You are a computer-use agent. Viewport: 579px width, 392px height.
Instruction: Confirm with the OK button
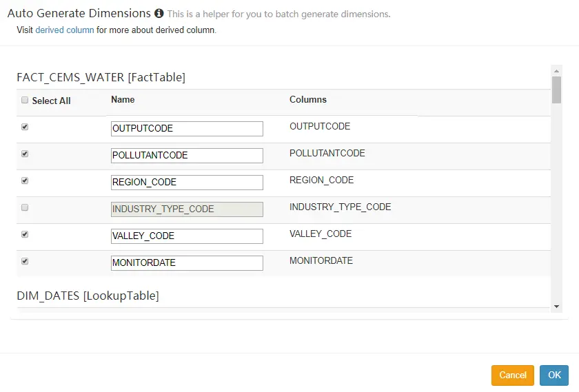(x=554, y=375)
